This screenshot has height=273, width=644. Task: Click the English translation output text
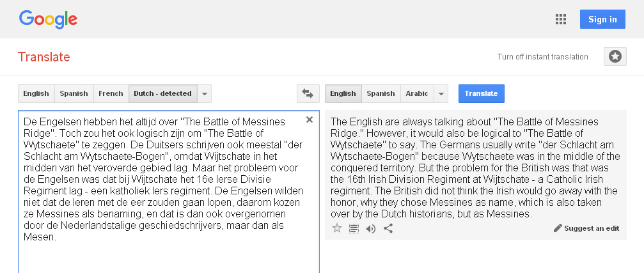pyautogui.click(x=475, y=168)
